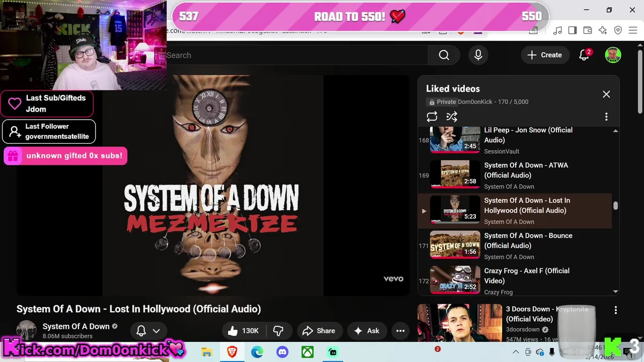
Task: Click microphone icon in system tray
Action: 552,352
